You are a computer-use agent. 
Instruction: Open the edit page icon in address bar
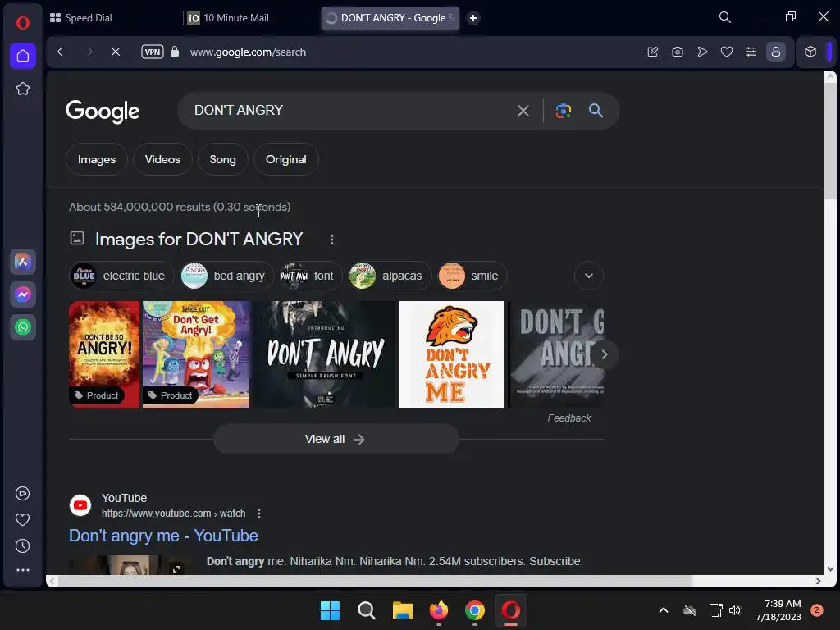652,52
